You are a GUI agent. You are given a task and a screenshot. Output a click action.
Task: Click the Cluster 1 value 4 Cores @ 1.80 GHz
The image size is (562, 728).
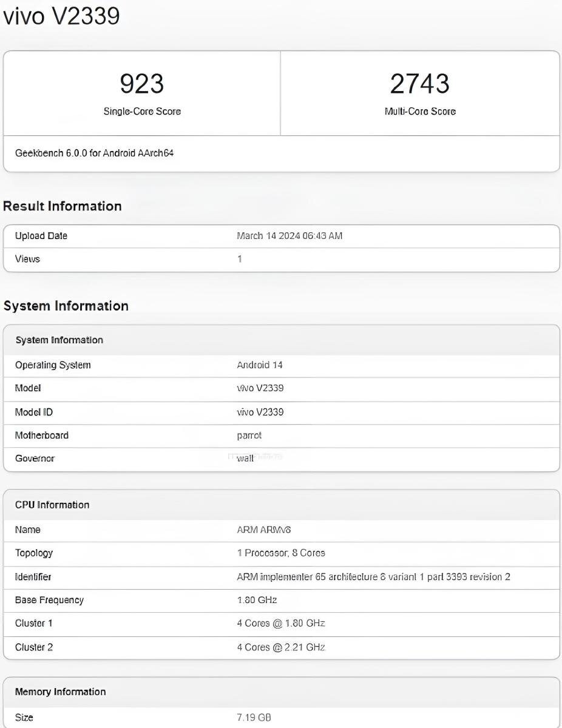coord(281,624)
